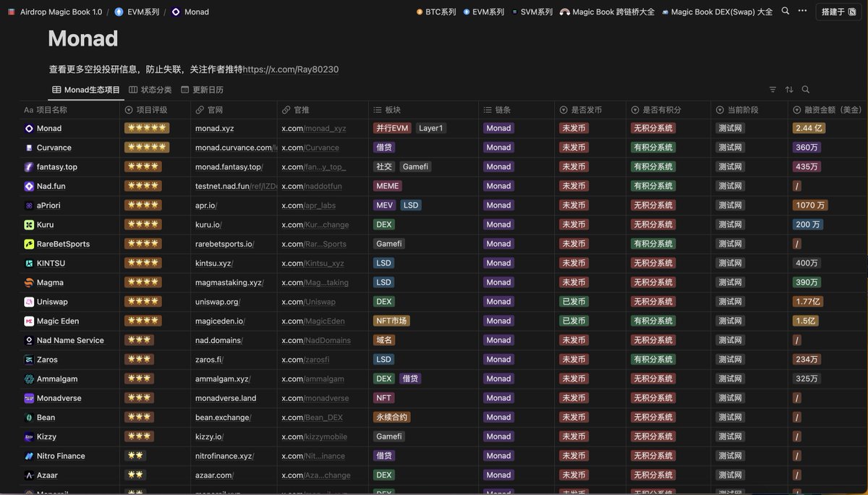This screenshot has width=868, height=495.
Task: Click the NFT市场 tag for Magic Eden
Action: coord(392,321)
